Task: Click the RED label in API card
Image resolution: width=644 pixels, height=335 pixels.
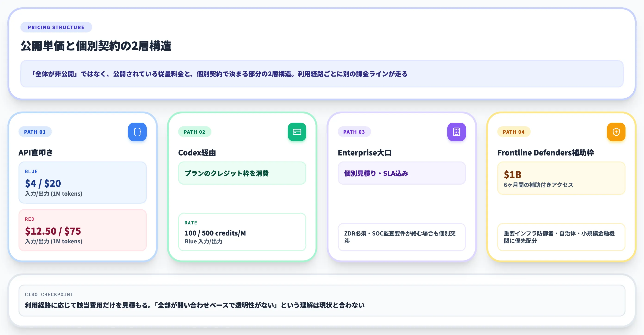Action: [30, 219]
